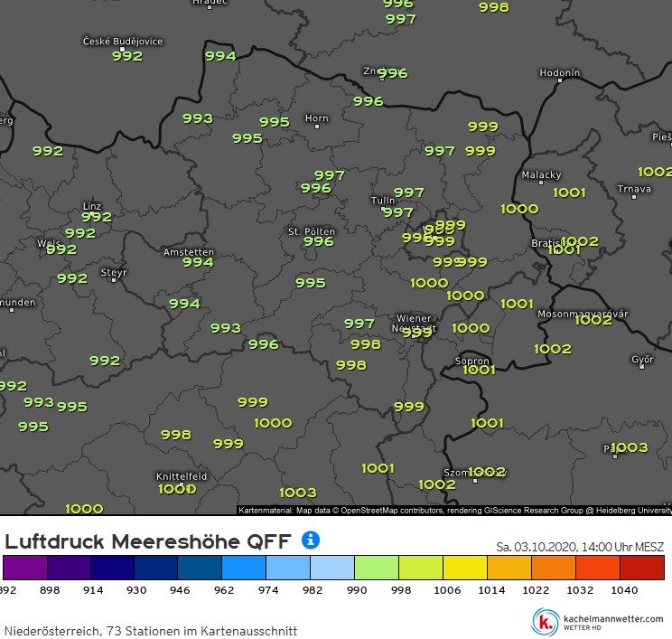Click the 994 station value near České Budějovice

tap(220, 56)
